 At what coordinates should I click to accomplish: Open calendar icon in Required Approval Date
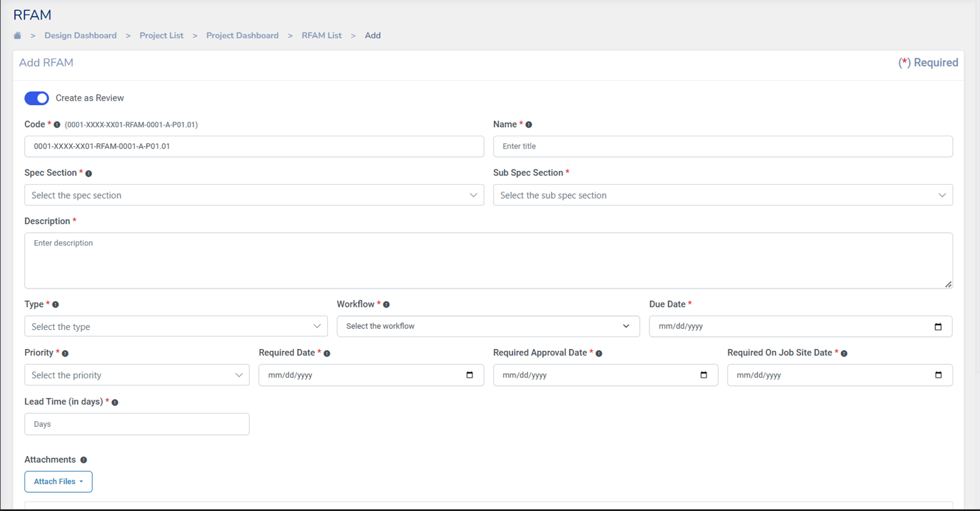pos(703,375)
